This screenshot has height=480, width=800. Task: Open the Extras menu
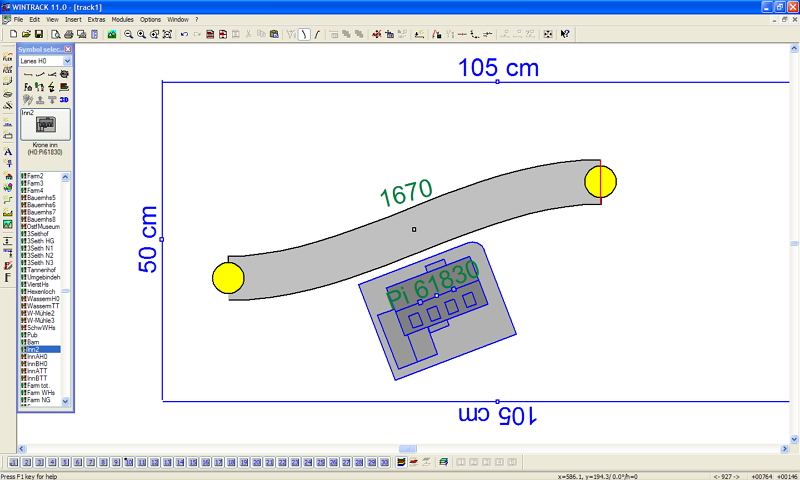pyautogui.click(x=96, y=19)
